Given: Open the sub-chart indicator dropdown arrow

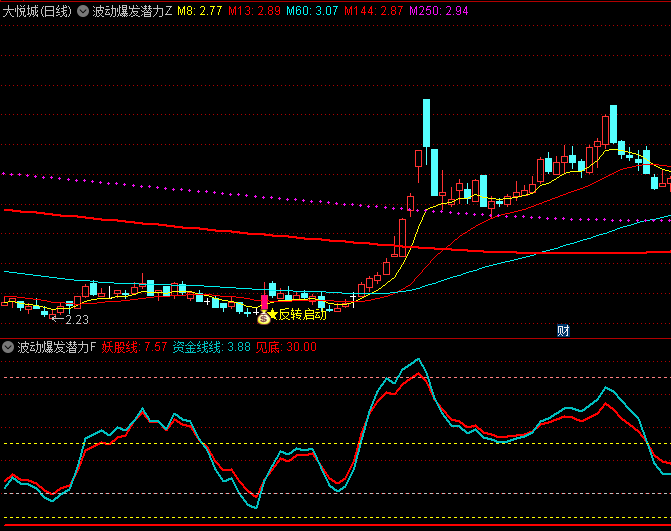Looking at the screenshot, I should 8,347.
